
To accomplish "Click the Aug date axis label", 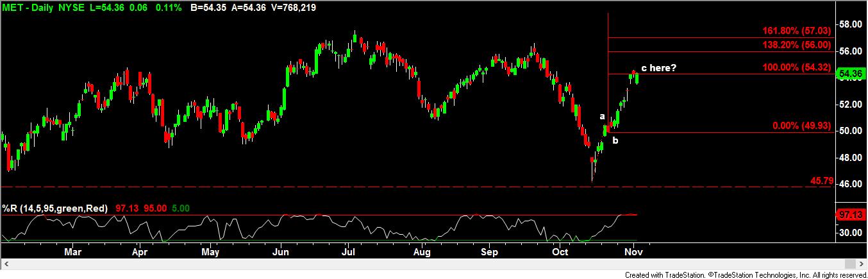I will click(421, 253).
